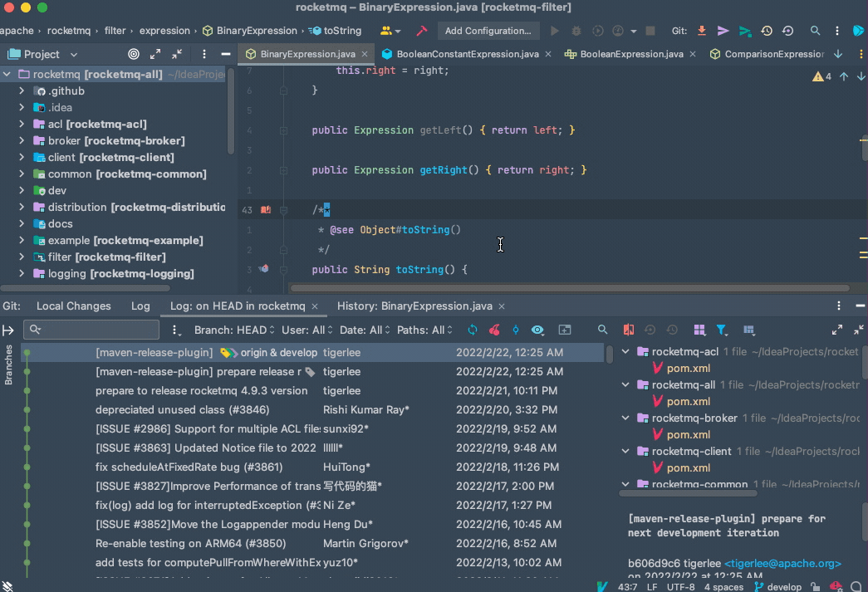Click the Show Diff icon in changes pane
868x592 pixels.
pyautogui.click(x=628, y=330)
